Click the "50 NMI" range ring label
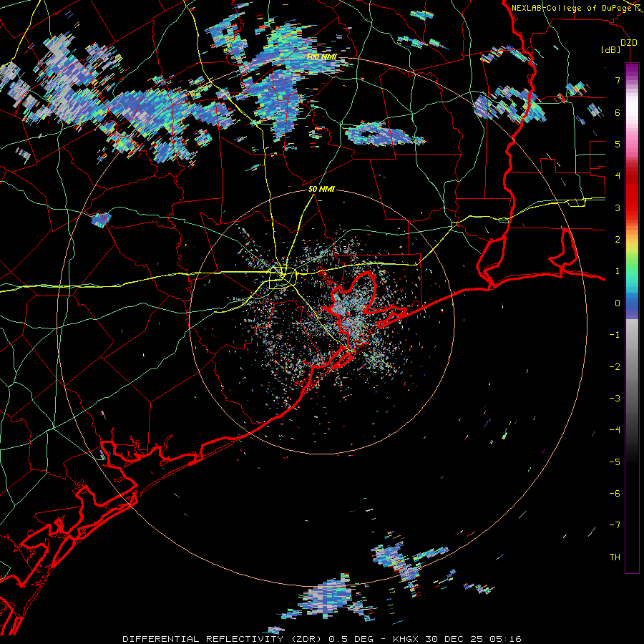 pos(321,189)
